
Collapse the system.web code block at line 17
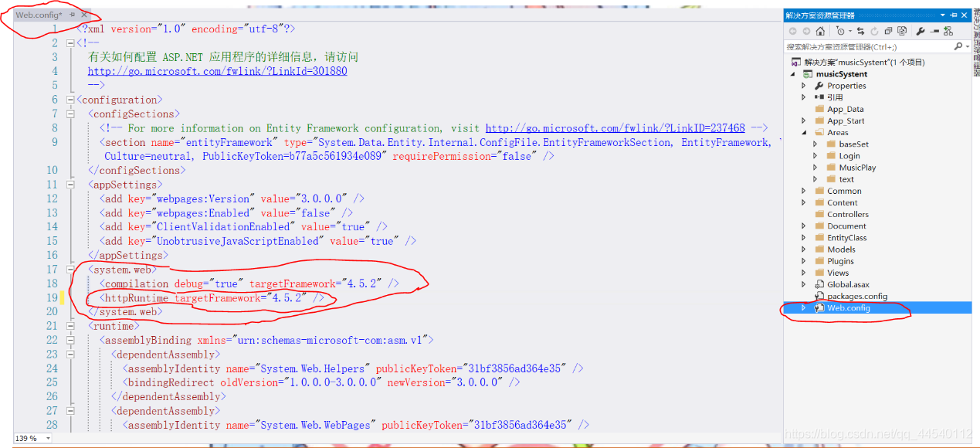[71, 270]
